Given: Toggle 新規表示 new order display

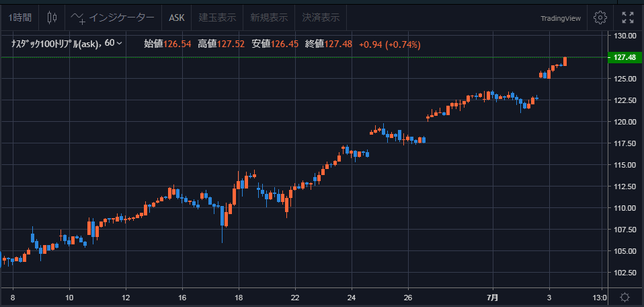Looking at the screenshot, I should [x=269, y=18].
